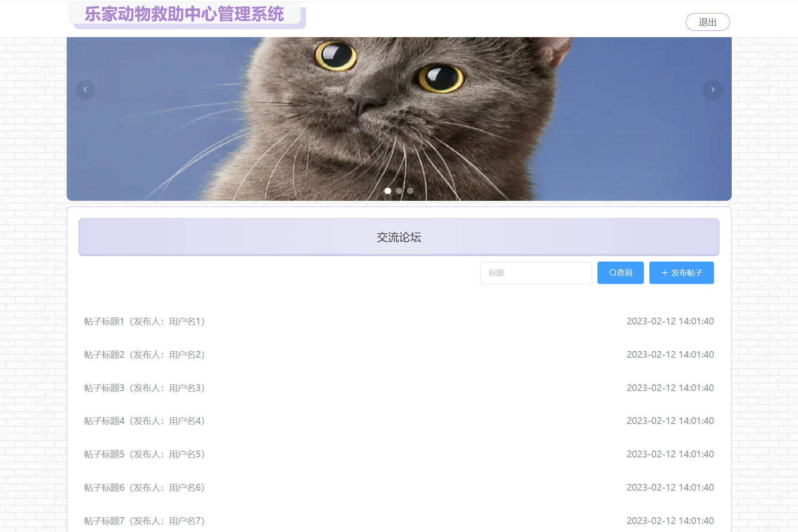Screen dimensions: 798x532
Task: Click the 发布帖子 publish button
Action: tap(681, 273)
